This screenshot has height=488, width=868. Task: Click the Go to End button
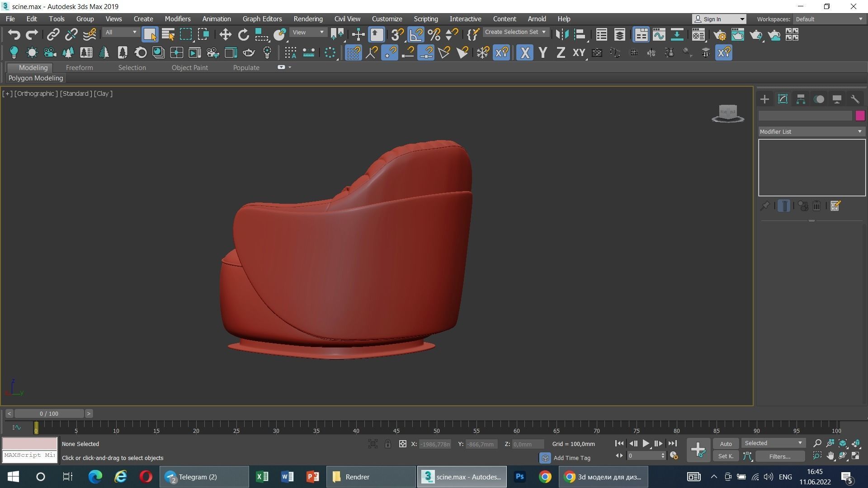[x=672, y=444]
